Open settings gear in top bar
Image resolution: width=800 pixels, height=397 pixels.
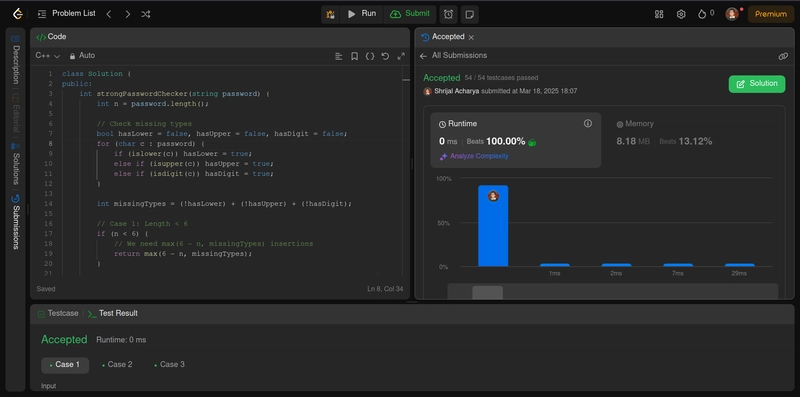point(681,14)
